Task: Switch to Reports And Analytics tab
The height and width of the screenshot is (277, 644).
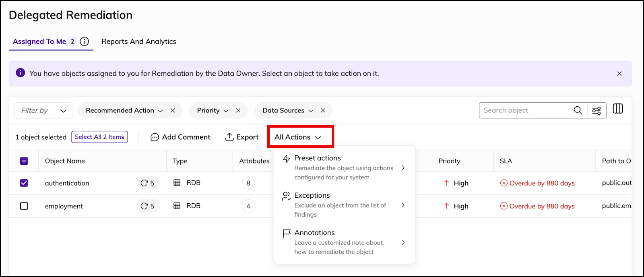Action: tap(139, 41)
